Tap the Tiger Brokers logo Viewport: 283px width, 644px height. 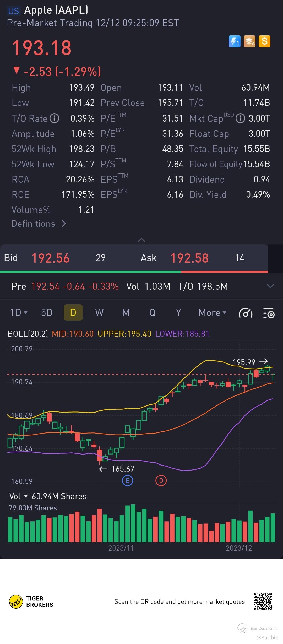tap(31, 601)
